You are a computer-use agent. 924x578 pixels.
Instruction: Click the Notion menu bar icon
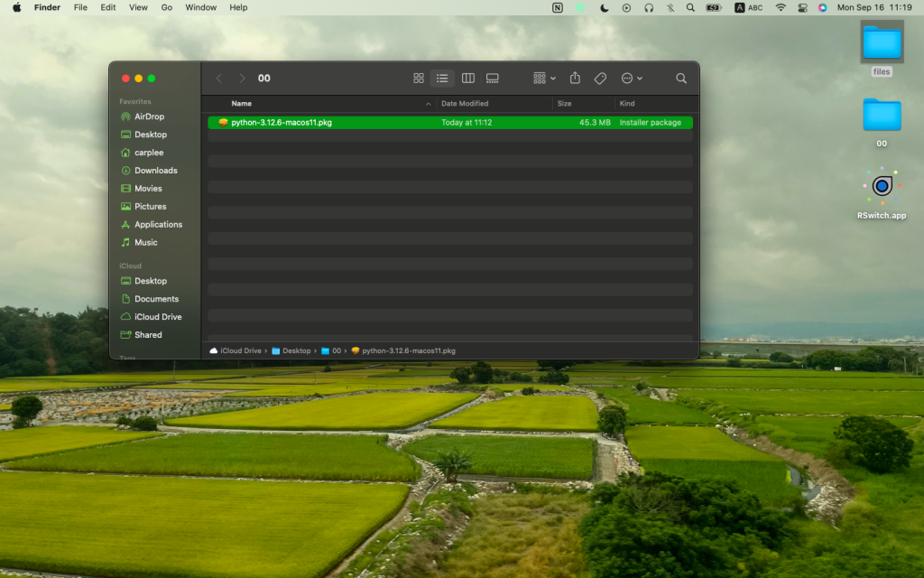558,7
